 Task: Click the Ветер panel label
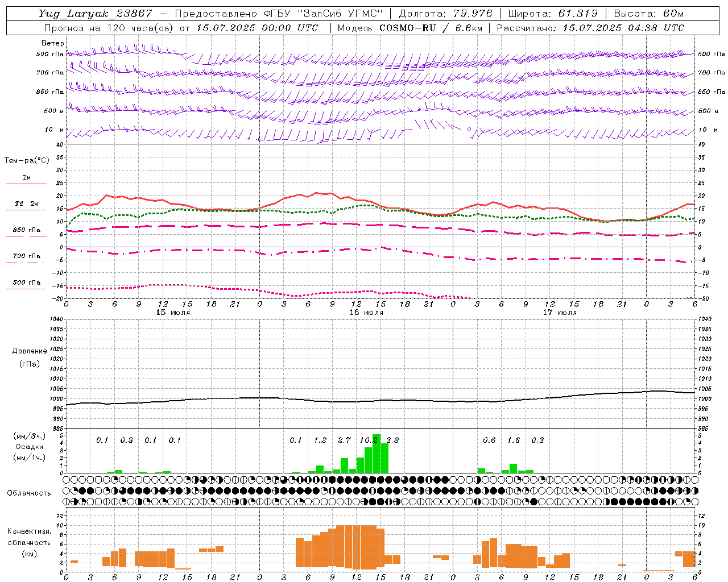coord(53,43)
